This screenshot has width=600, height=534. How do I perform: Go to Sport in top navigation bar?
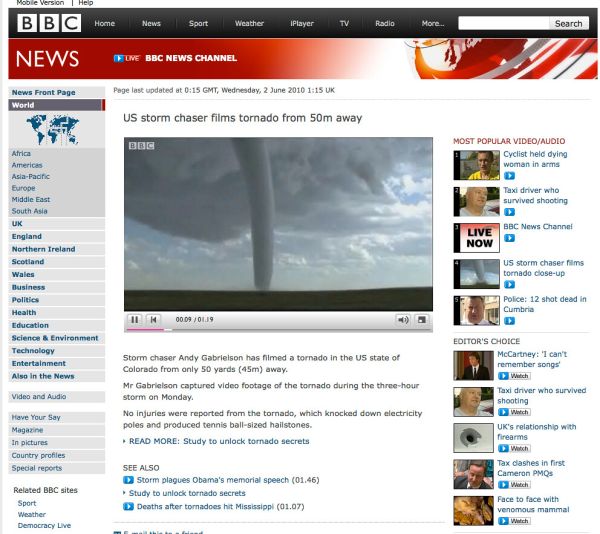198,23
